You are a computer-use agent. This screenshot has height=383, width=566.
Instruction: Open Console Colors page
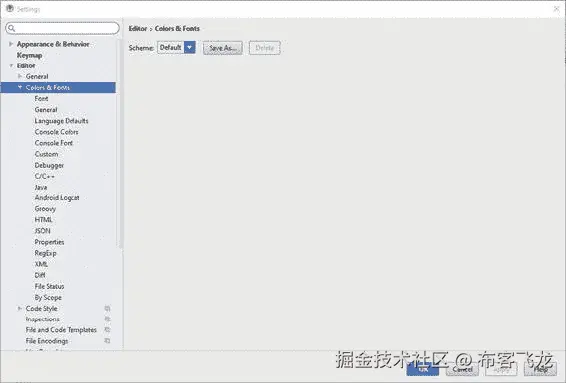point(57,132)
